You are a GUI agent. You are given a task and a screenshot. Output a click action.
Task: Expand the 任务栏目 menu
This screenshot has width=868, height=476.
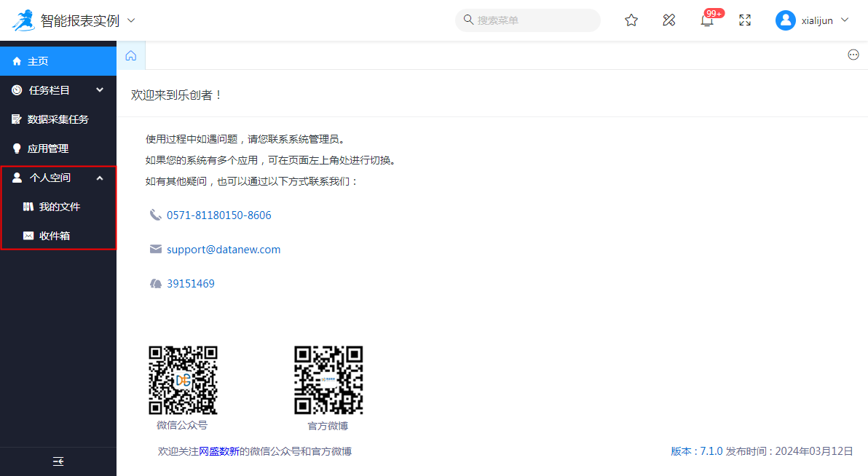(x=58, y=90)
